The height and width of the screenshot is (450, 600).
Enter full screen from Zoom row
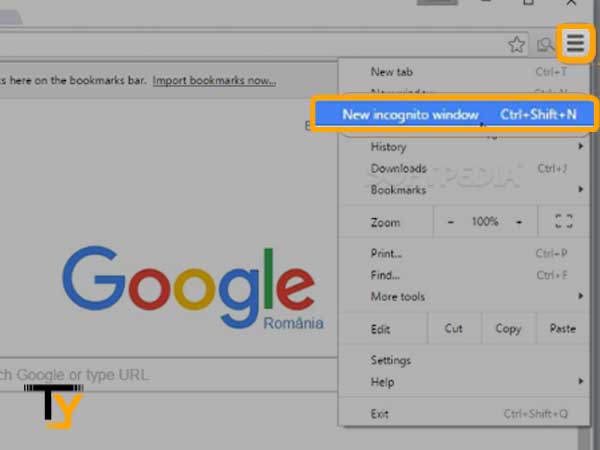coord(564,221)
